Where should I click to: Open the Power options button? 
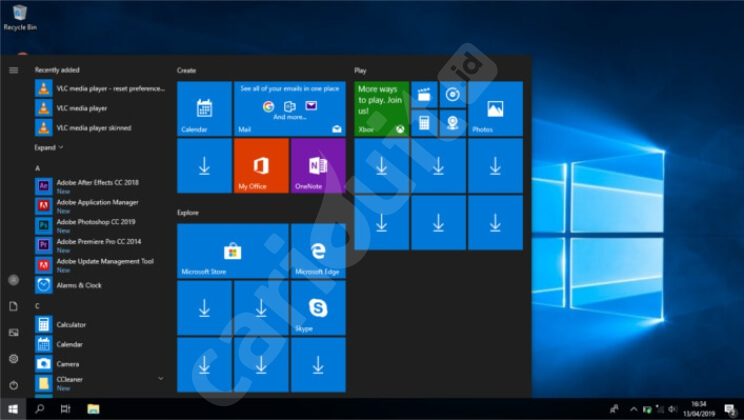click(x=13, y=385)
